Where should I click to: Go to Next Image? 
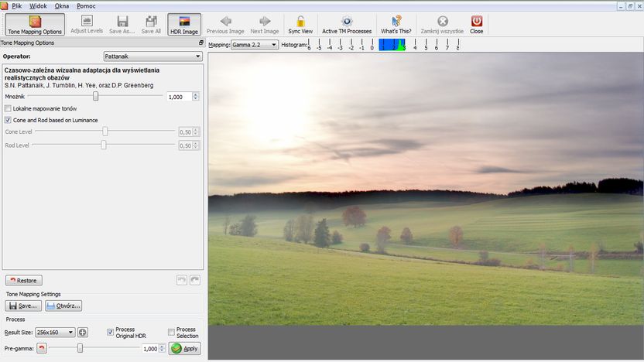point(265,24)
